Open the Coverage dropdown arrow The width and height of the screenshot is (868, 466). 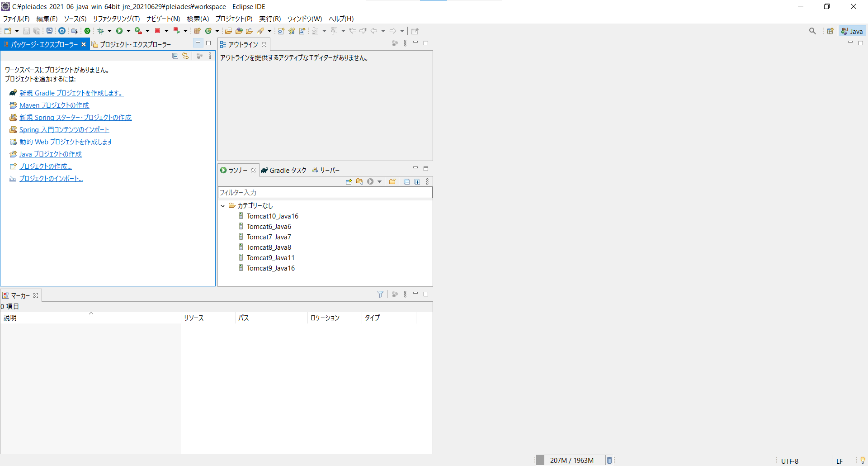point(147,31)
